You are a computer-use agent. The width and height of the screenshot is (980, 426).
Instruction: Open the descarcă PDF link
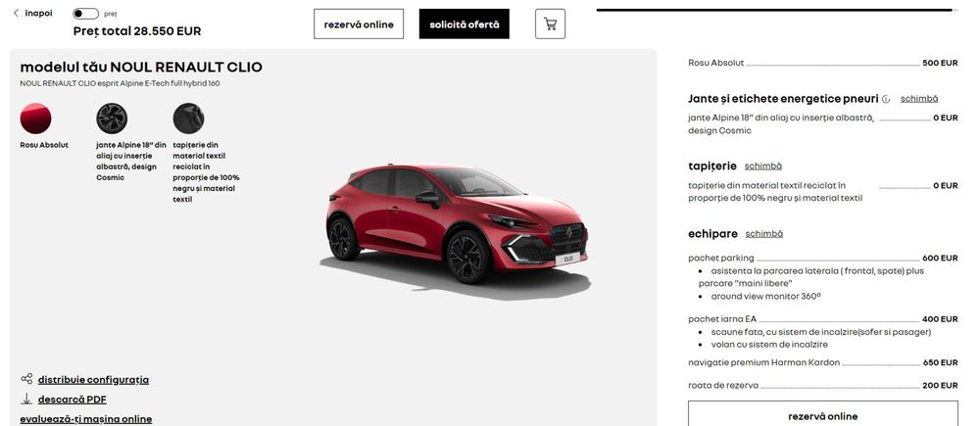[72, 400]
